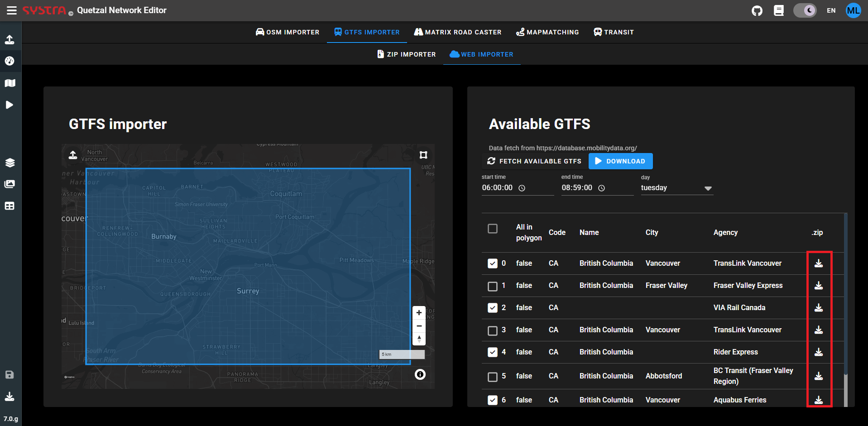Viewport: 868px width, 426px height.
Task: Change language with the EN button
Action: (831, 10)
